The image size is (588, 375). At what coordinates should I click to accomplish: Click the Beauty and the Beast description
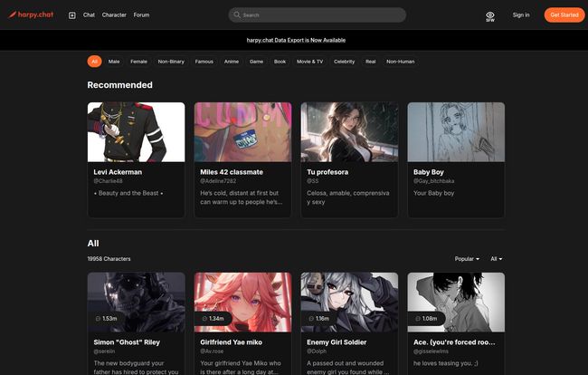coord(128,193)
